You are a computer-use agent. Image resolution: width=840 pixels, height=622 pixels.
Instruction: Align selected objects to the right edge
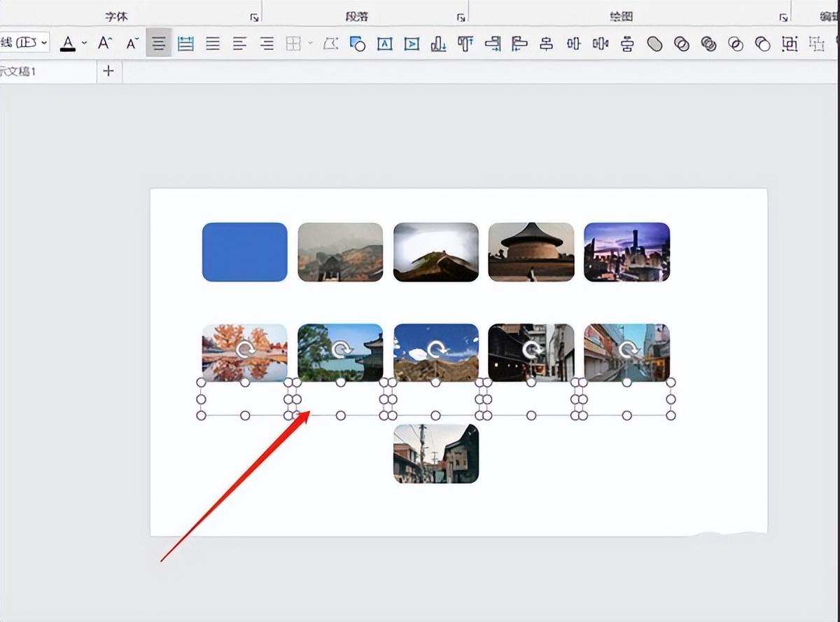click(493, 44)
